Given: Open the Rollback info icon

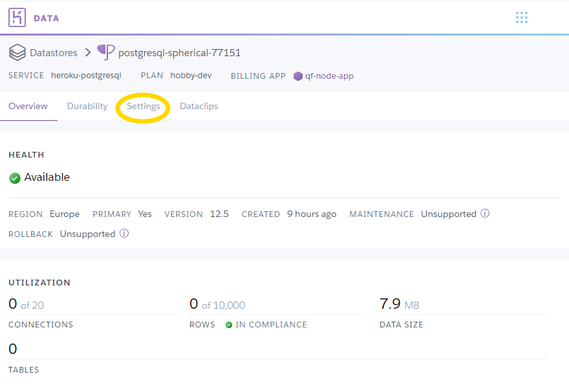Looking at the screenshot, I should click(124, 234).
